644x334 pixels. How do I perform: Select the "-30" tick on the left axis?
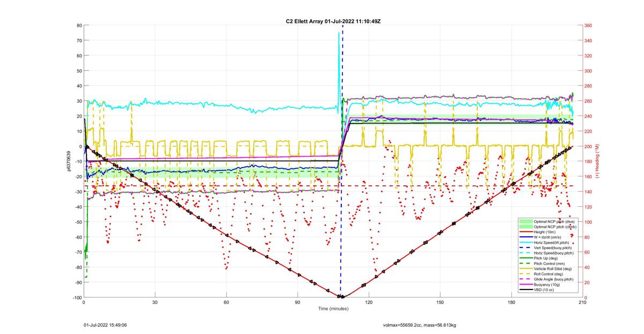[x=78, y=192]
